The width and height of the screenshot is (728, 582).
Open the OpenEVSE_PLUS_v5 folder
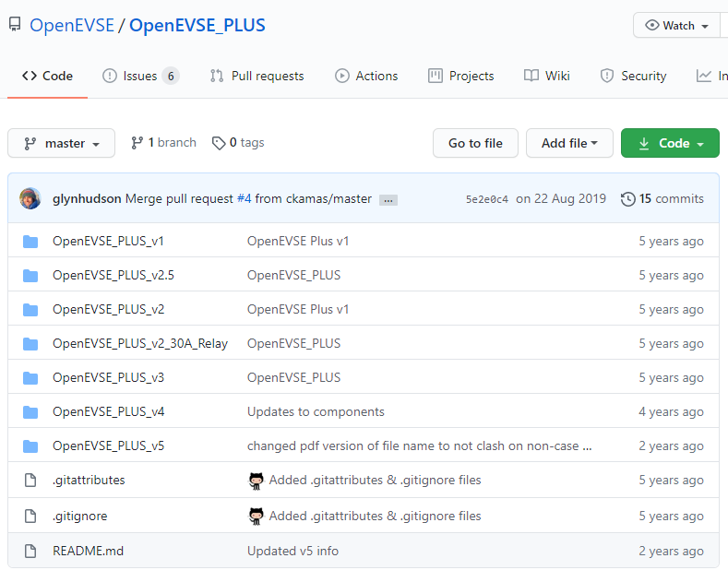coord(108,446)
